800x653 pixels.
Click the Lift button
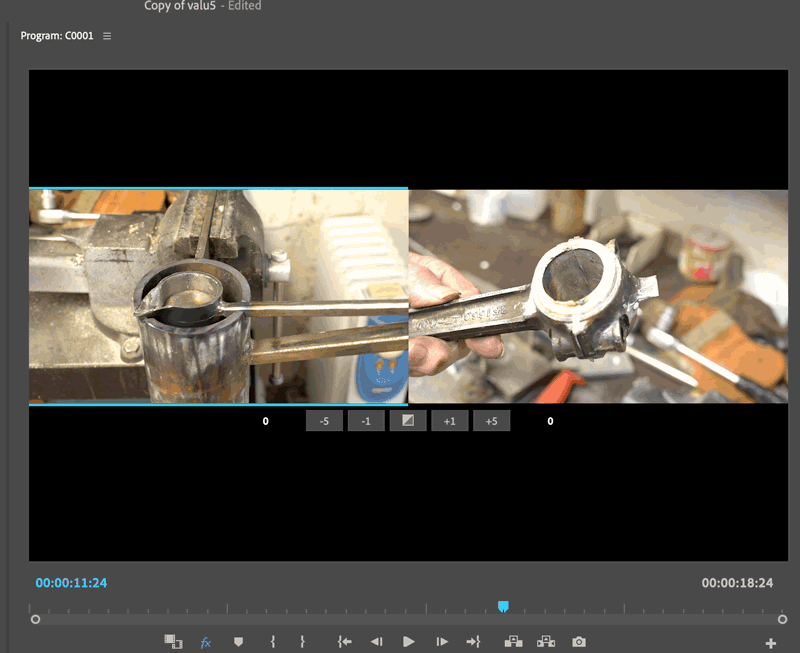tap(513, 642)
